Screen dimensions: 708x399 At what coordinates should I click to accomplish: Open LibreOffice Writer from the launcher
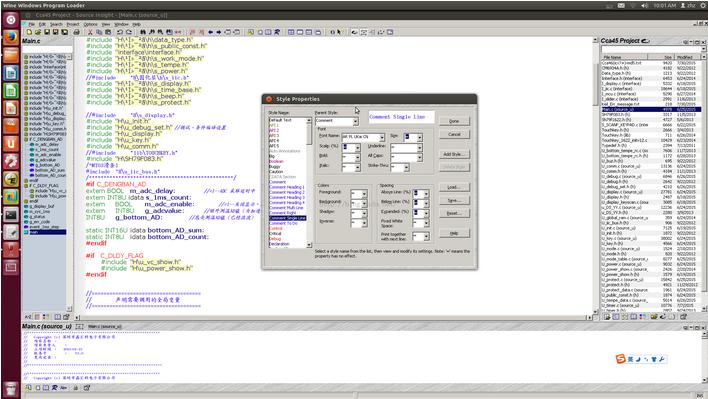[x=11, y=73]
